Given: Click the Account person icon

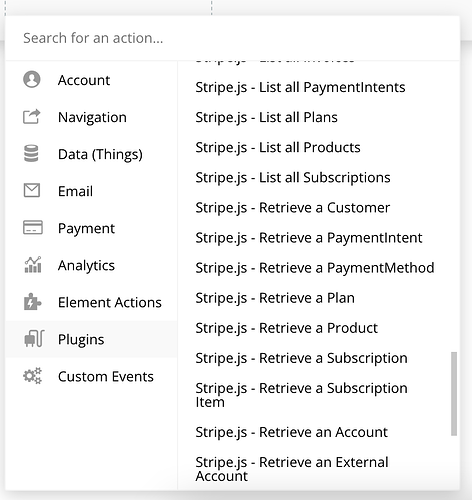Looking at the screenshot, I should click(32, 80).
